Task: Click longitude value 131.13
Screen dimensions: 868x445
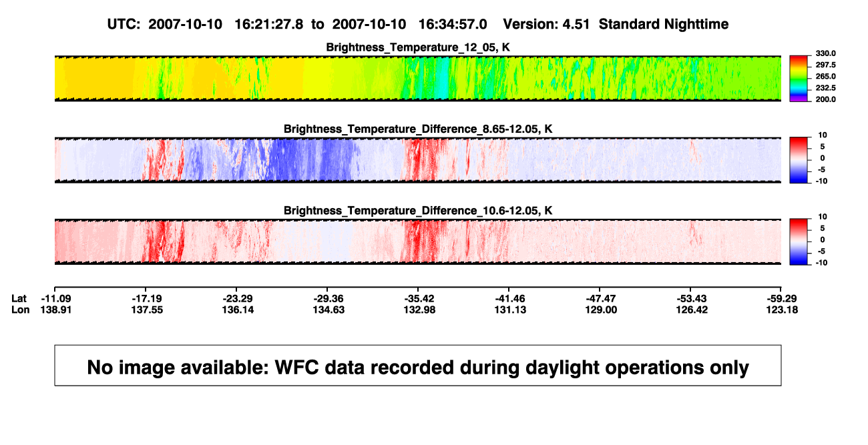Action: click(x=509, y=310)
